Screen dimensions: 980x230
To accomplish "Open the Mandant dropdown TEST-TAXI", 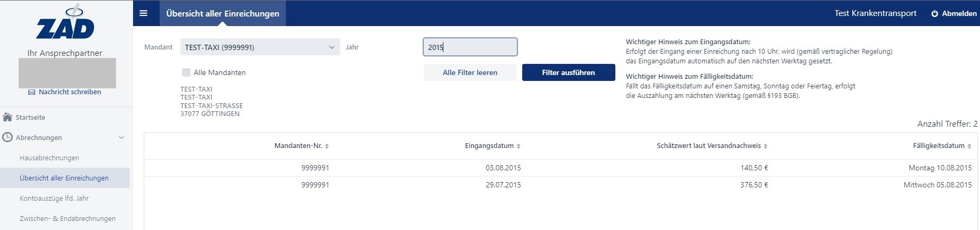I will (x=260, y=47).
